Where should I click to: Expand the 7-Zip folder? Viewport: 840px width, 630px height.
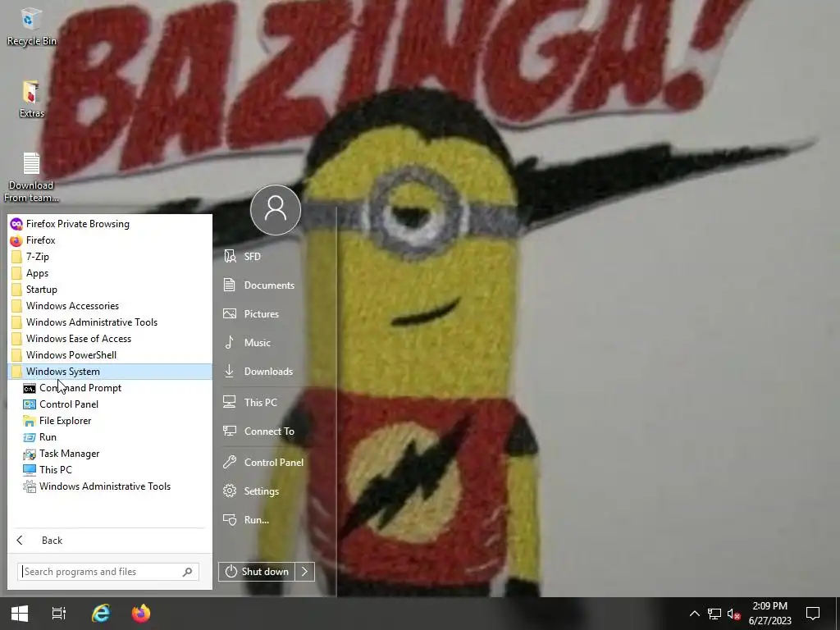click(x=110, y=257)
